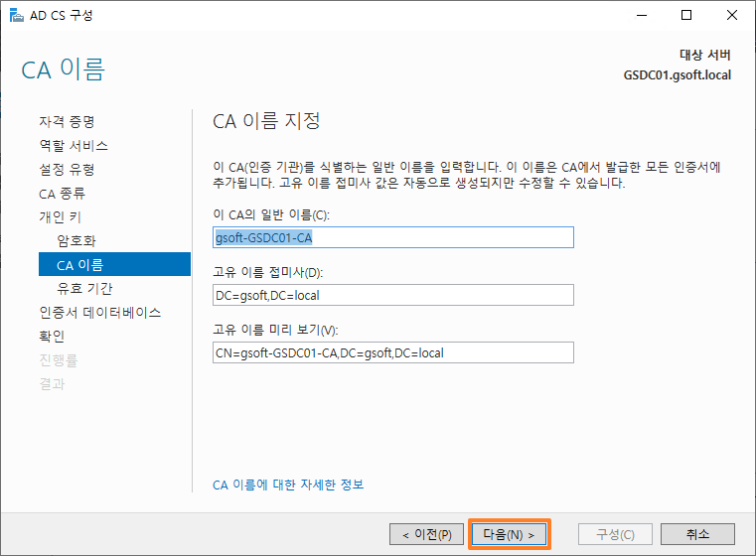
Task: Click the 이 CA의 일반 이름(C) label
Action: pyautogui.click(x=271, y=214)
